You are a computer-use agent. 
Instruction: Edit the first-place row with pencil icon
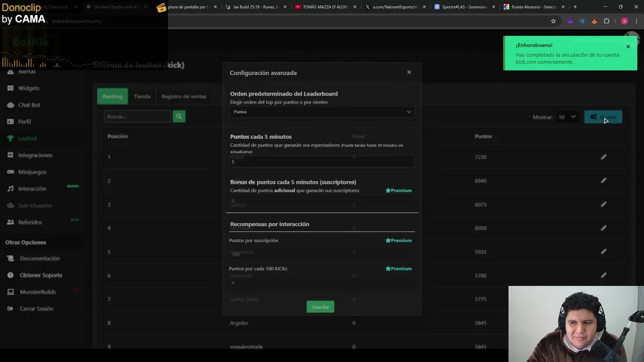(x=603, y=157)
